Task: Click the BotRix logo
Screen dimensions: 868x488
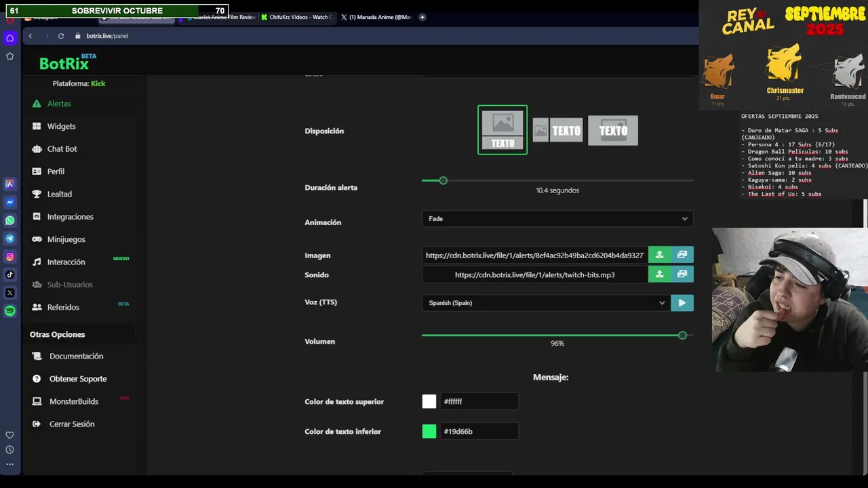Action: (66, 62)
